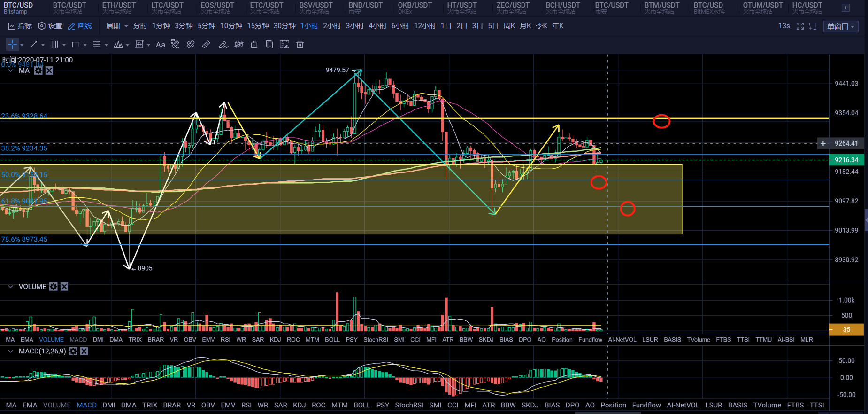The width and height of the screenshot is (868, 414).
Task: Switch to the HC/USDT tab
Action: pos(807,8)
